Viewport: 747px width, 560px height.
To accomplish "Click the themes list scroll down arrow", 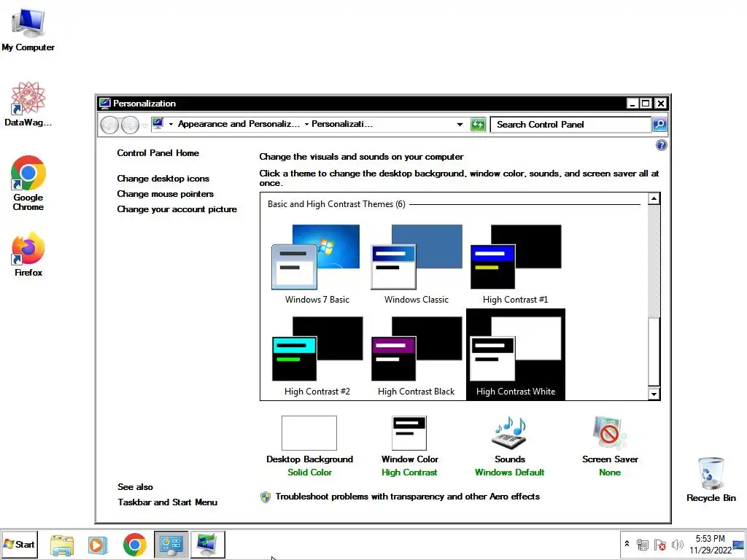I will 654,394.
